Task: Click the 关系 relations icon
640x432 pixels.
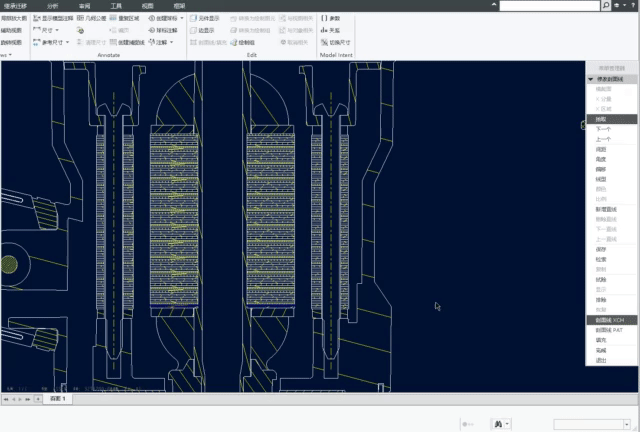Action: (324, 30)
